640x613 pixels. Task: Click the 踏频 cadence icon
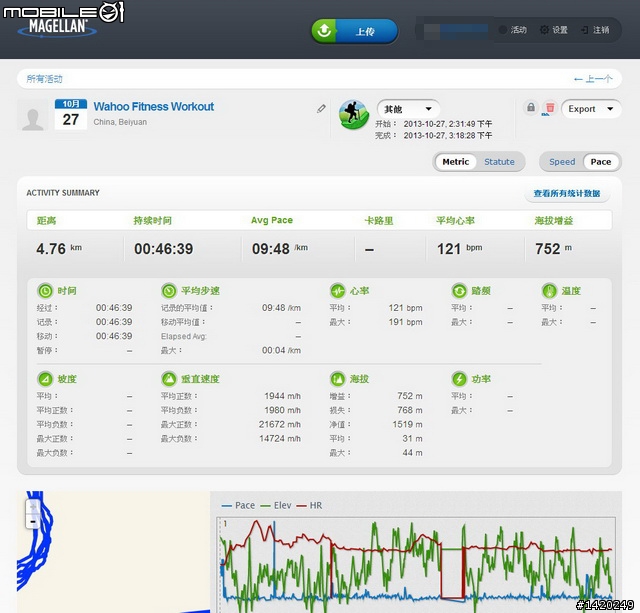click(459, 291)
